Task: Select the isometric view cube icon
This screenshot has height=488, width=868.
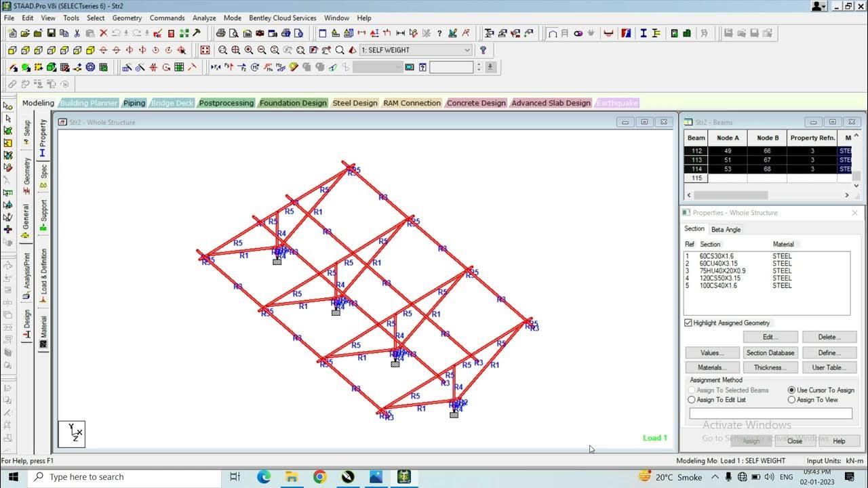Action: (90, 50)
